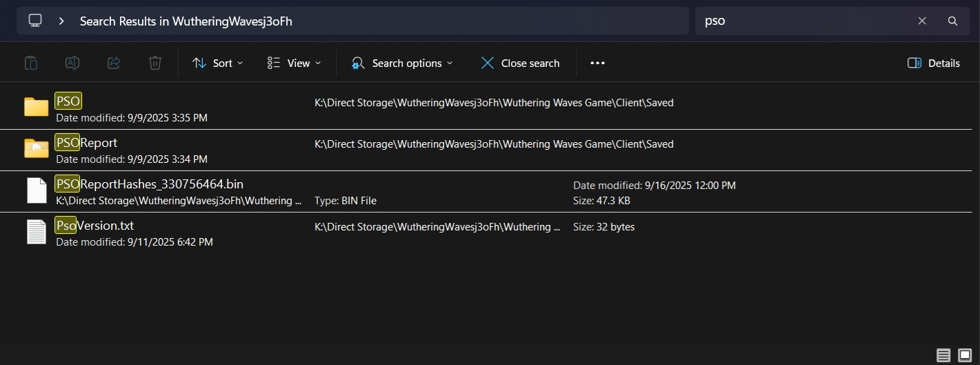Click the delete trash icon
The width and height of the screenshot is (980, 365).
[x=155, y=63]
